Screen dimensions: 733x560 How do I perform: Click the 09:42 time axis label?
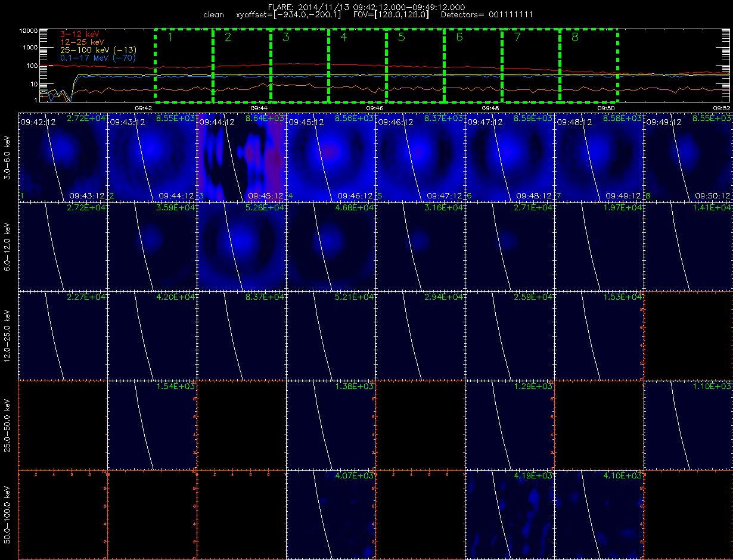pos(144,108)
